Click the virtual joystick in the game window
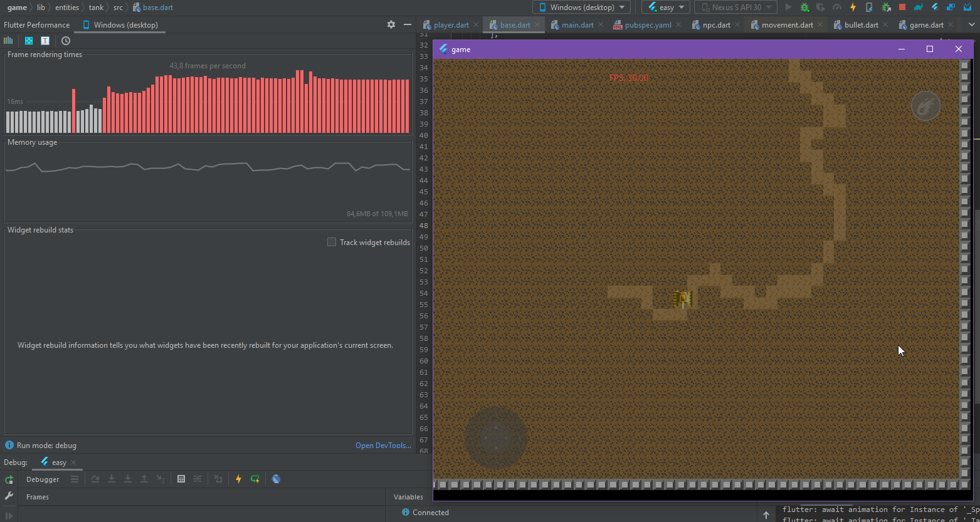Image resolution: width=980 pixels, height=522 pixels. (x=495, y=437)
